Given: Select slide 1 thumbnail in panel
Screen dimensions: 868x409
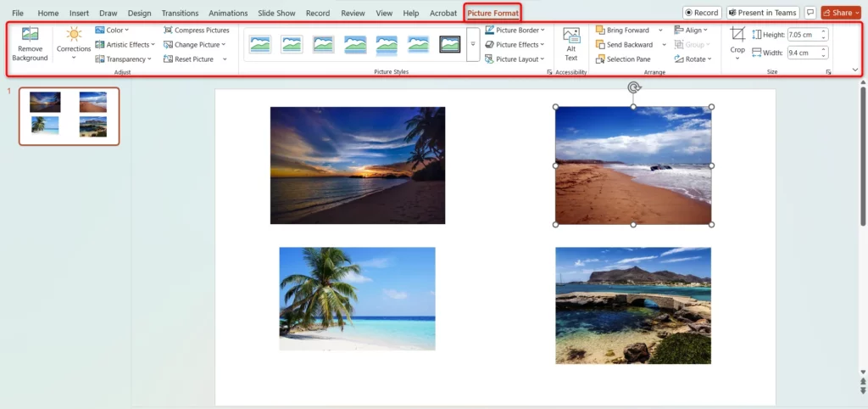Looking at the screenshot, I should [x=70, y=115].
